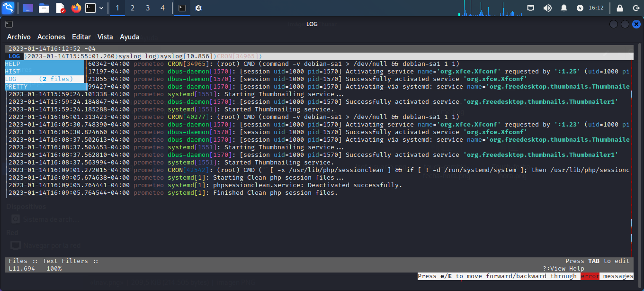Screen dimensions: 644x291
Task: Open the Vista menu
Action: pyautogui.click(x=105, y=37)
